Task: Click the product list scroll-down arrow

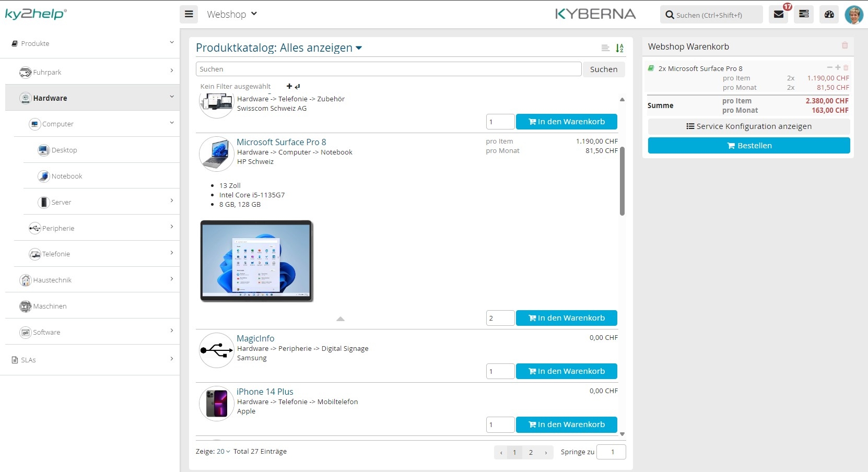Action: [622, 434]
